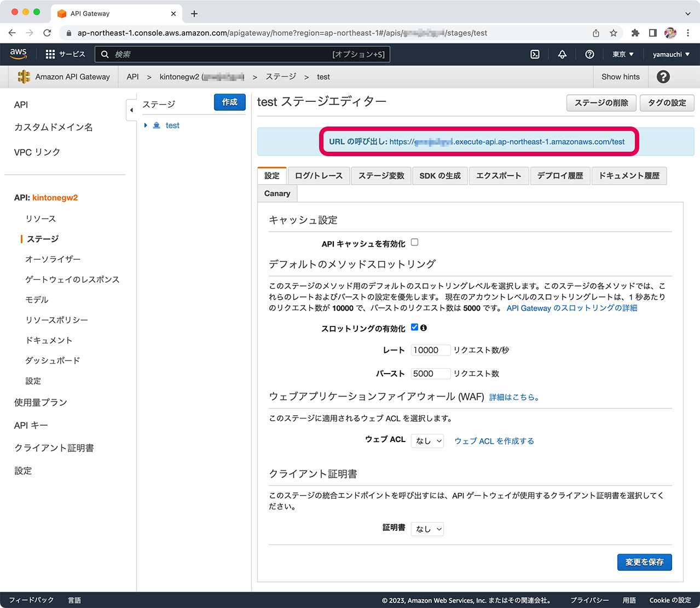Save changes with 変更を保存 button

[645, 562]
